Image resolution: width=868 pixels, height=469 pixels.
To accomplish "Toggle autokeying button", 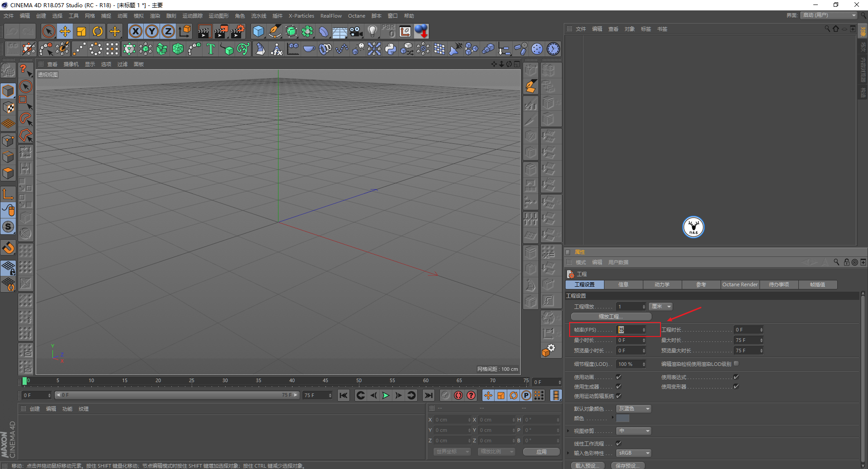I will [458, 395].
